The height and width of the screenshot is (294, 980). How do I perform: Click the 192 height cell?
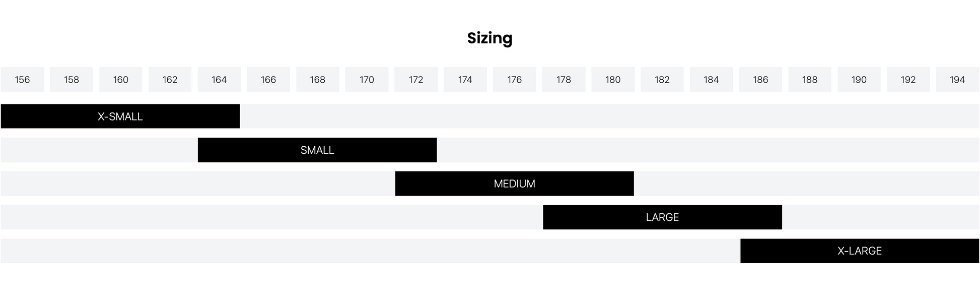pos(908,80)
